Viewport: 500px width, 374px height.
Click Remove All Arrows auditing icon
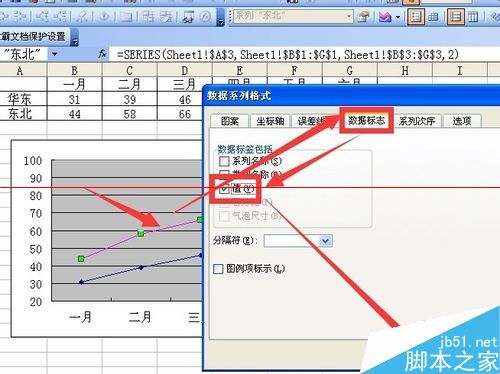click(82, 16)
